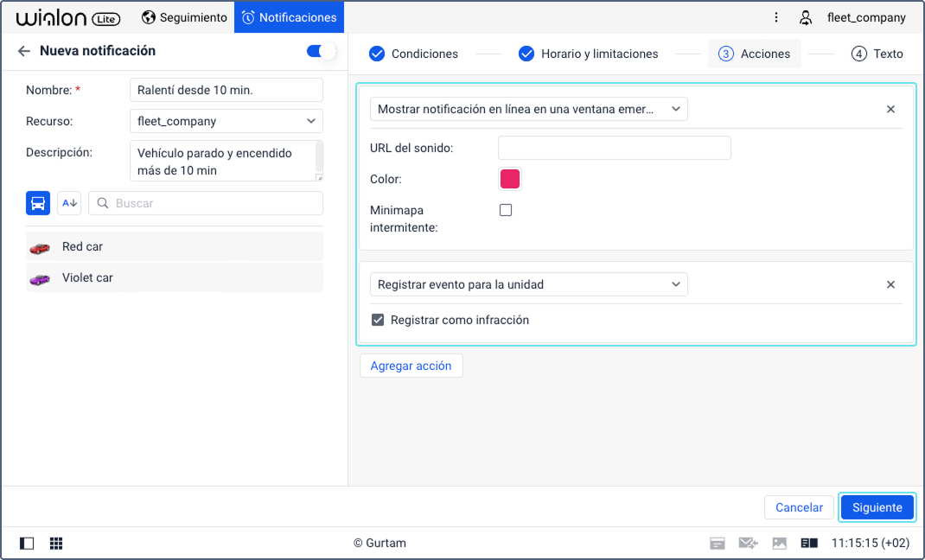Open the messages envelope icon in status bar

click(x=748, y=543)
